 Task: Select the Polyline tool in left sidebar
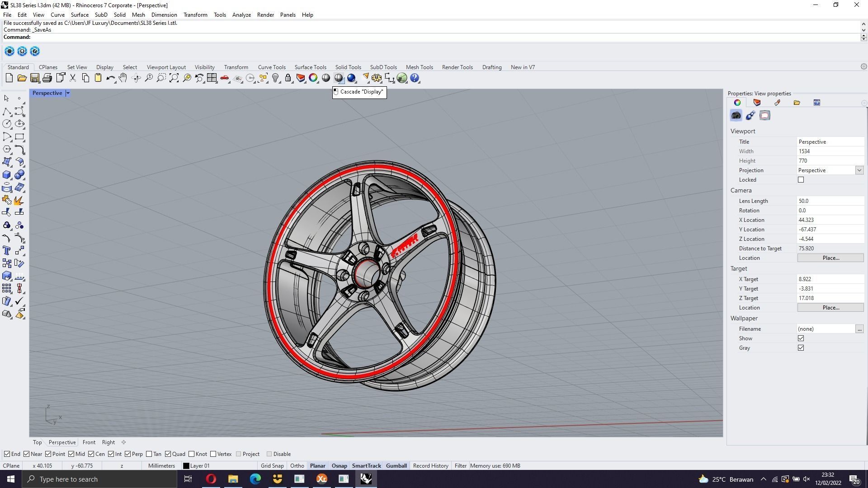(7, 111)
